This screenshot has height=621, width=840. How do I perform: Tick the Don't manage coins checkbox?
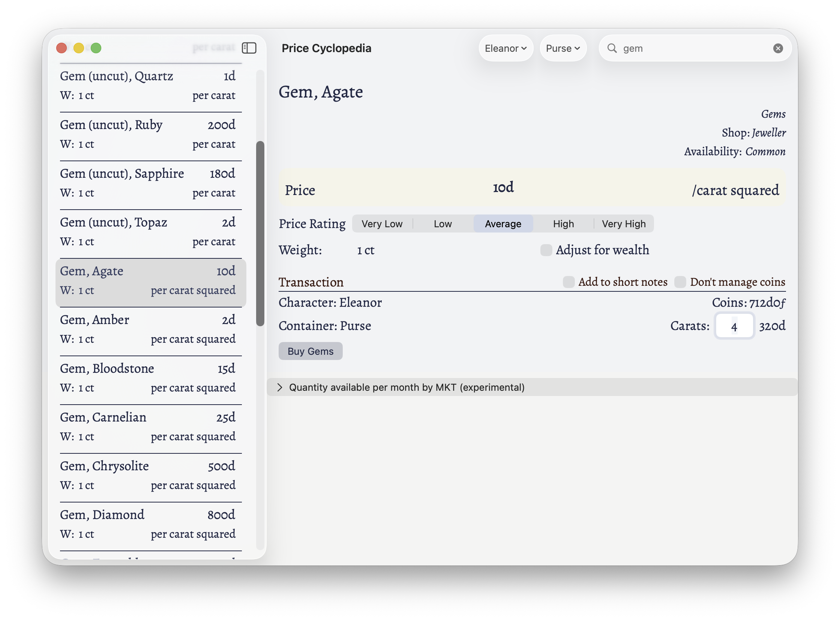click(x=680, y=282)
